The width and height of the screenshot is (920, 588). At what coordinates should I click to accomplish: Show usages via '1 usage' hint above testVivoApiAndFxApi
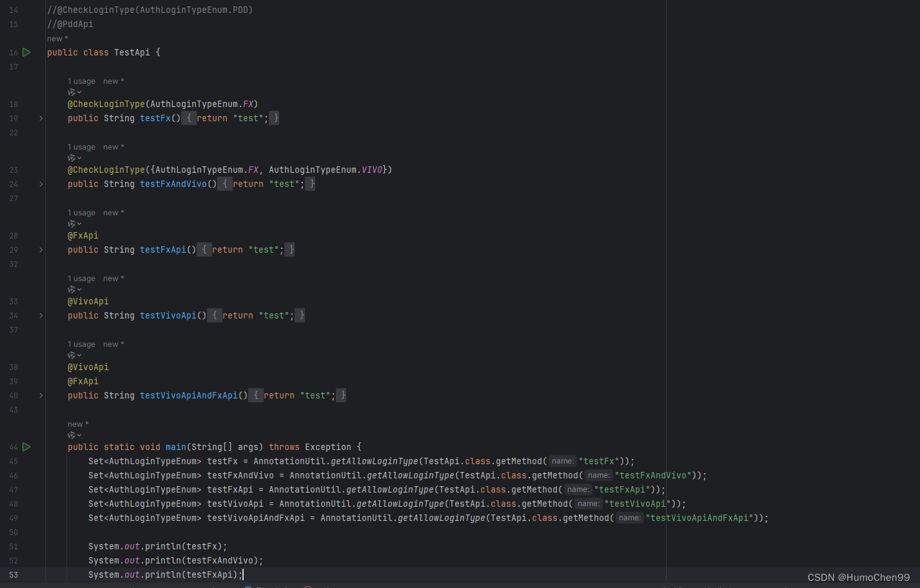tap(81, 344)
